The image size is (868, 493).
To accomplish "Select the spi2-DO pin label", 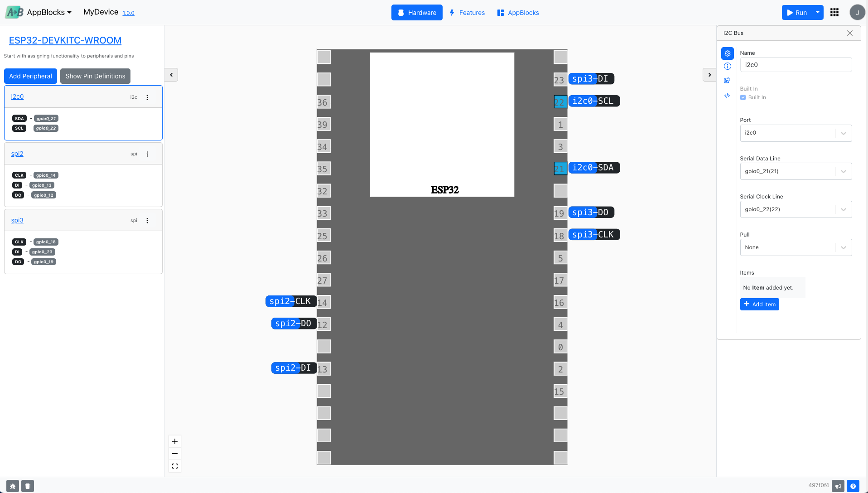I will tap(294, 324).
